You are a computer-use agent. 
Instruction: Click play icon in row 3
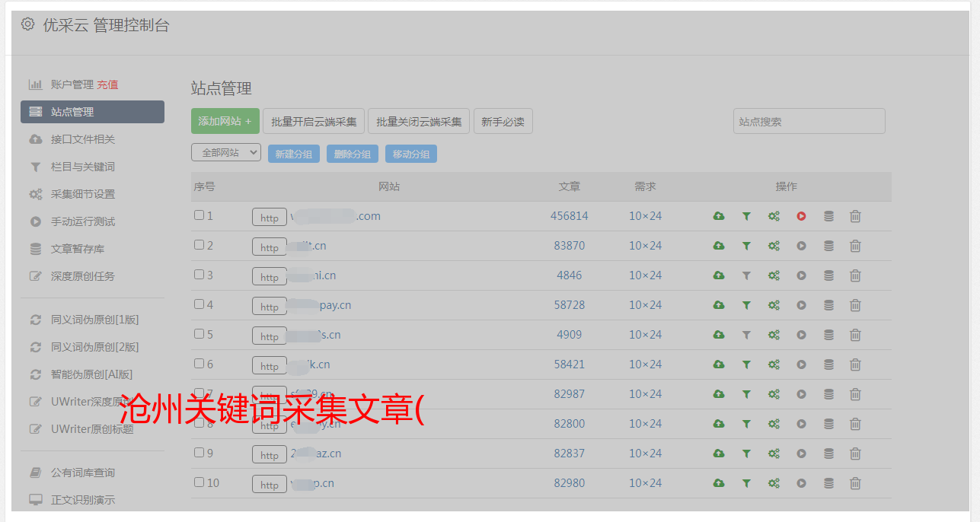click(x=801, y=275)
